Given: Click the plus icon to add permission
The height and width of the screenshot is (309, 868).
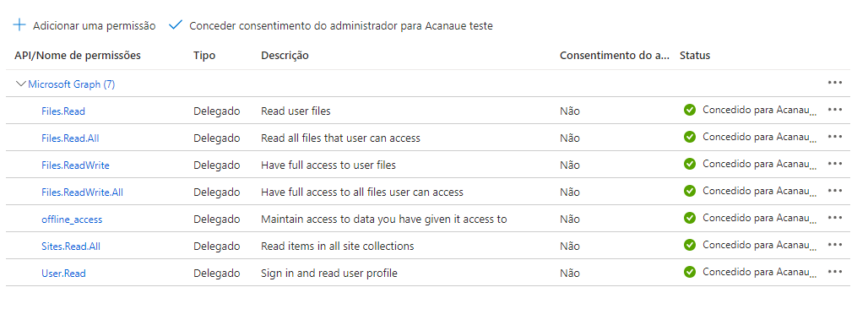Looking at the screenshot, I should (x=19, y=25).
